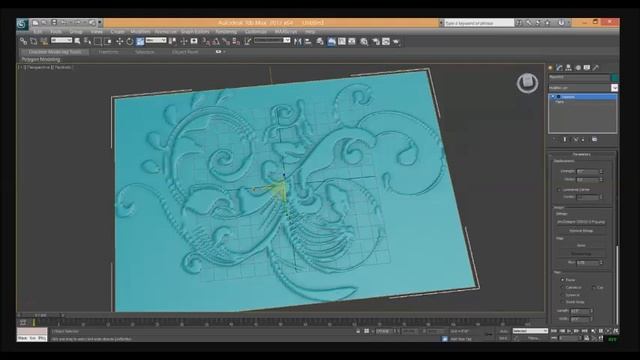Click Use Pivot Point Center icon
The image size is (640, 360).
(x=173, y=41)
